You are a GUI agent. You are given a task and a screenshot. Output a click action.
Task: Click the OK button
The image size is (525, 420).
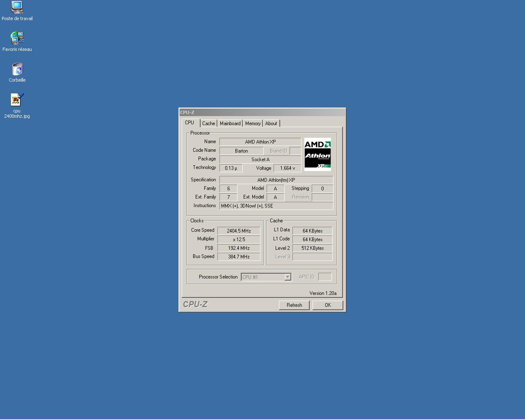[x=328, y=305]
